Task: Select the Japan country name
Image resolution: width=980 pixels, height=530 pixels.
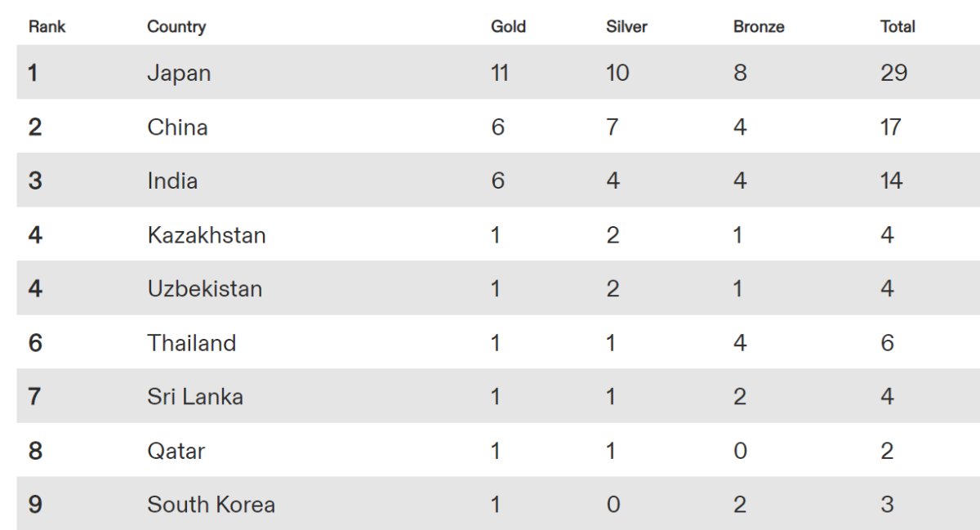Action: (179, 73)
